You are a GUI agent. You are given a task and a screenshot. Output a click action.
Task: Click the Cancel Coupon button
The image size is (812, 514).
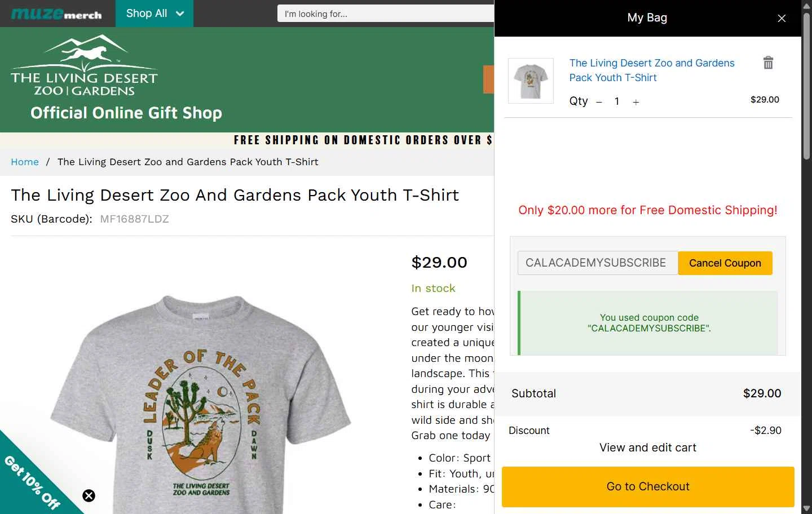point(725,263)
